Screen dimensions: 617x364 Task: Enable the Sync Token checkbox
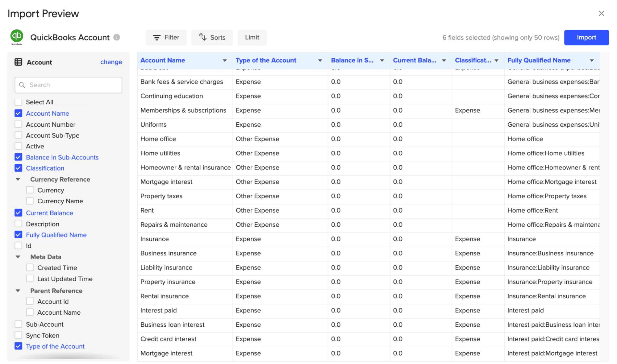(19, 335)
